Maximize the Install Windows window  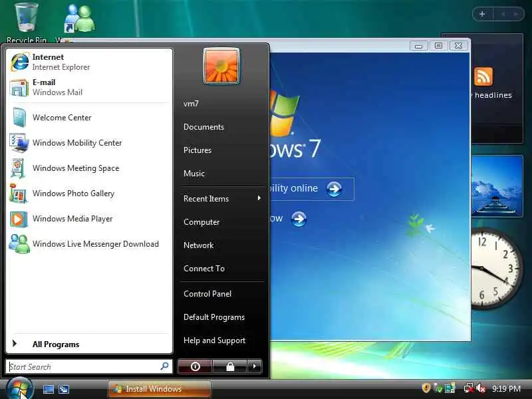438,45
